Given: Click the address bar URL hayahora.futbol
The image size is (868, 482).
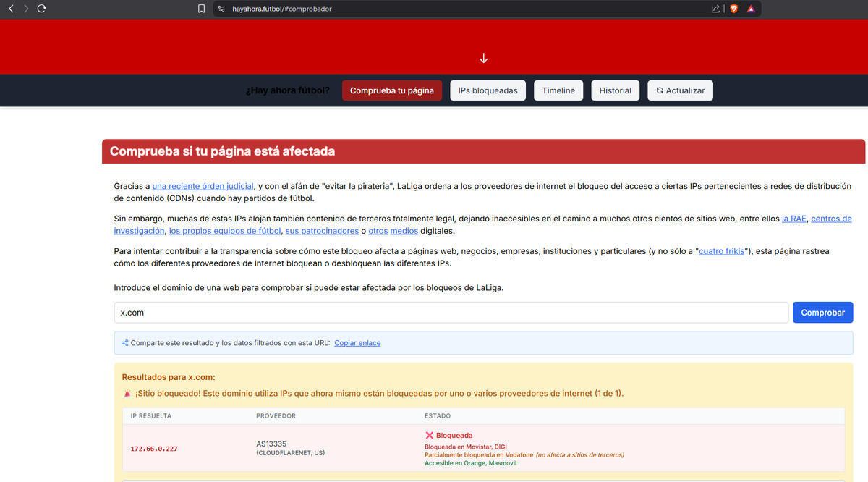Looking at the screenshot, I should [281, 9].
